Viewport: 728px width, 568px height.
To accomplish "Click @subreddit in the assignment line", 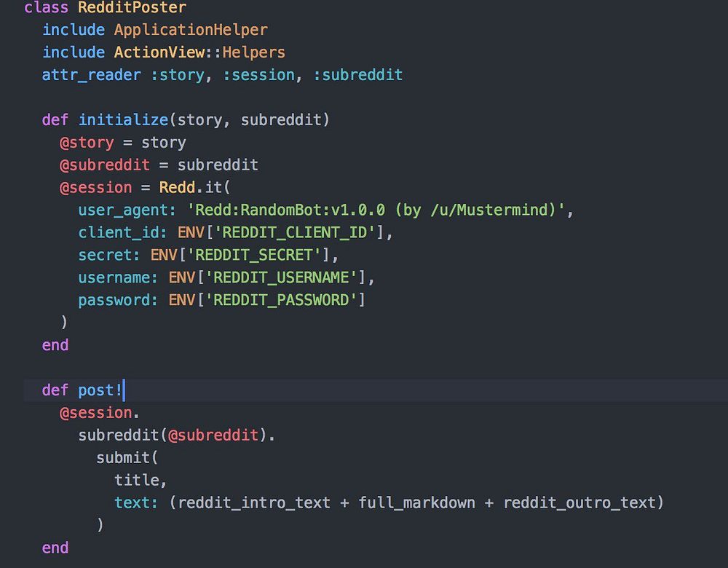I will point(105,165).
